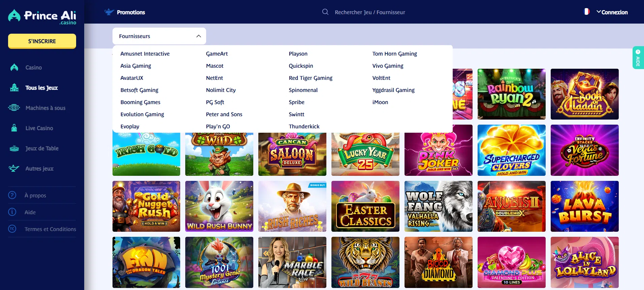This screenshot has height=290, width=644.
Task: Open Autres jeux category
Action: point(39,168)
